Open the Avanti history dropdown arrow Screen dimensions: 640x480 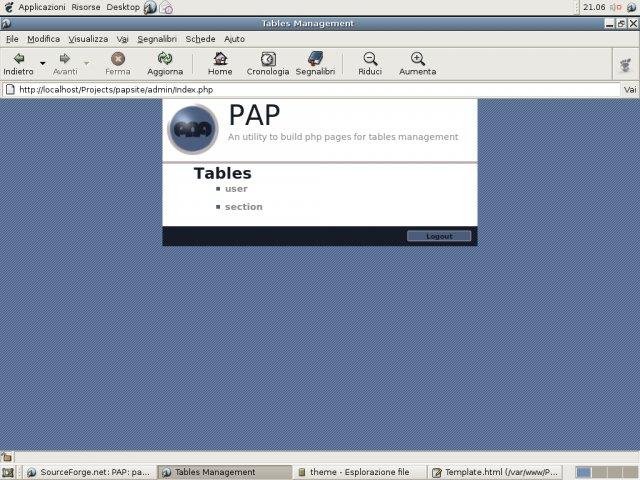pyautogui.click(x=87, y=63)
